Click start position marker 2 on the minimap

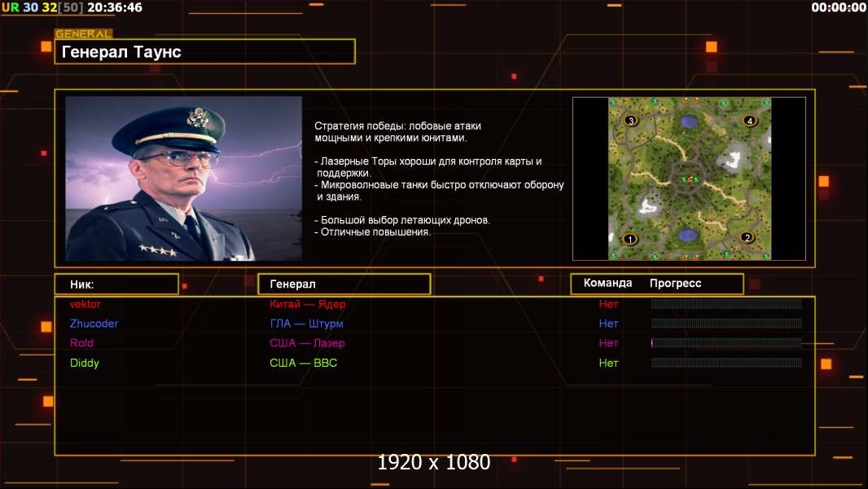747,238
